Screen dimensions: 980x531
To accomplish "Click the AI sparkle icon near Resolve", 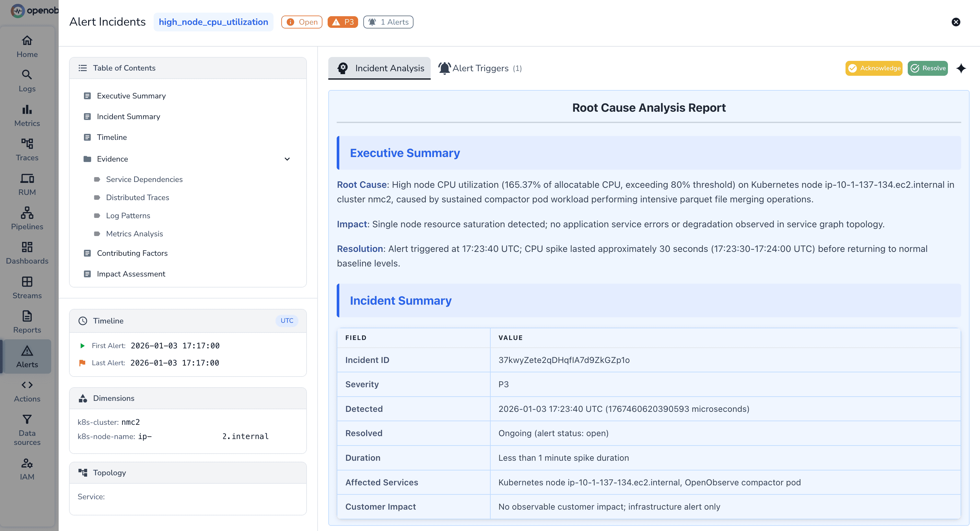I will click(x=961, y=68).
